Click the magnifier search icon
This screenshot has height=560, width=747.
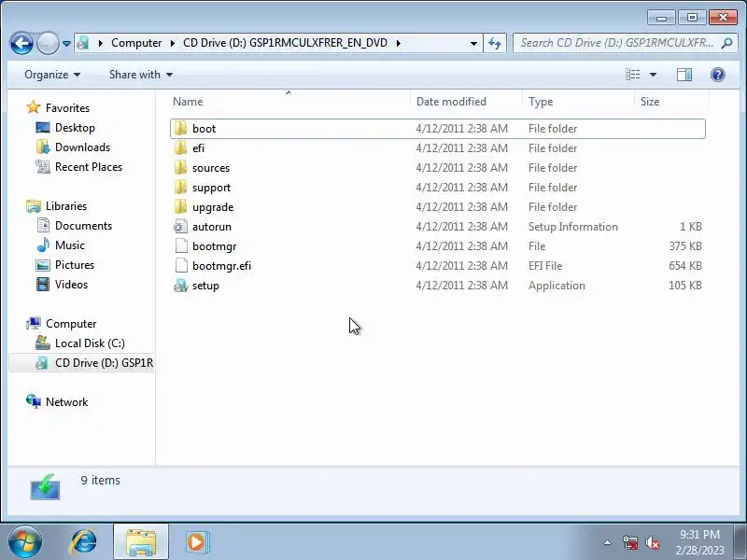tap(726, 43)
